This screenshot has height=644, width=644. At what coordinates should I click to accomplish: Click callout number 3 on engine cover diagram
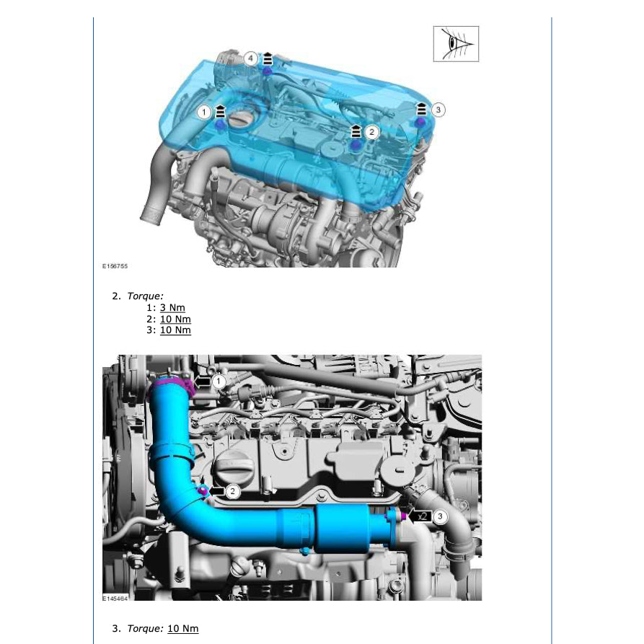[x=438, y=110]
